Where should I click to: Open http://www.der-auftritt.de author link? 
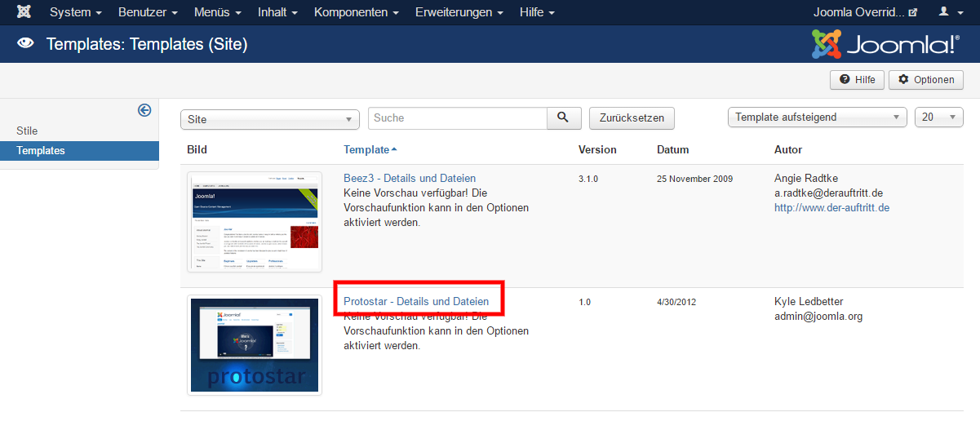tap(831, 207)
